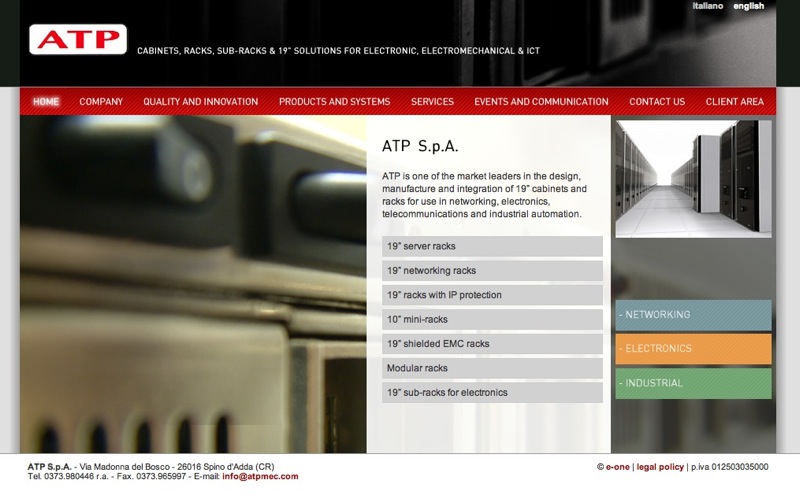Switch language to italiano

[x=707, y=6]
